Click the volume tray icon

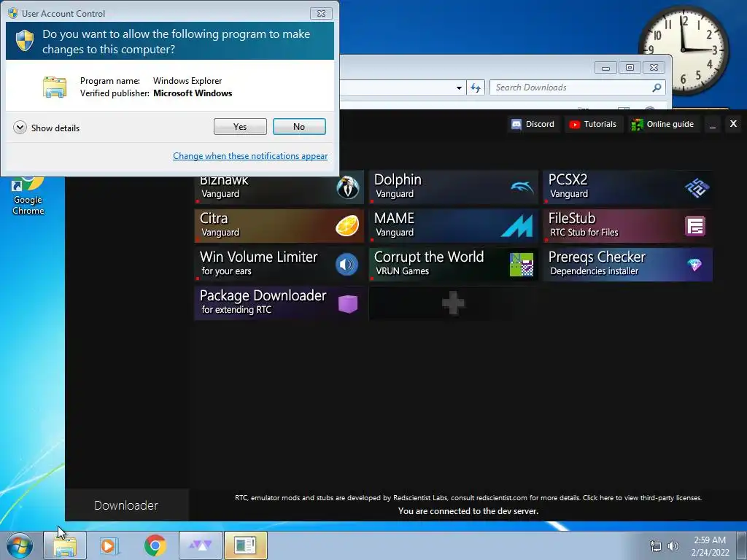click(x=673, y=546)
